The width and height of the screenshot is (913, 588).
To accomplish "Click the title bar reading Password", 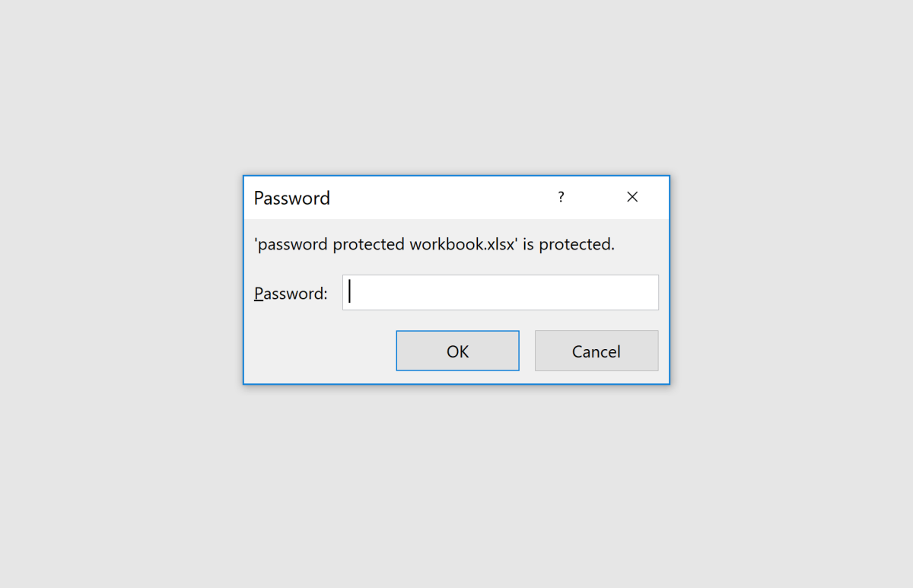I will pyautogui.click(x=291, y=198).
